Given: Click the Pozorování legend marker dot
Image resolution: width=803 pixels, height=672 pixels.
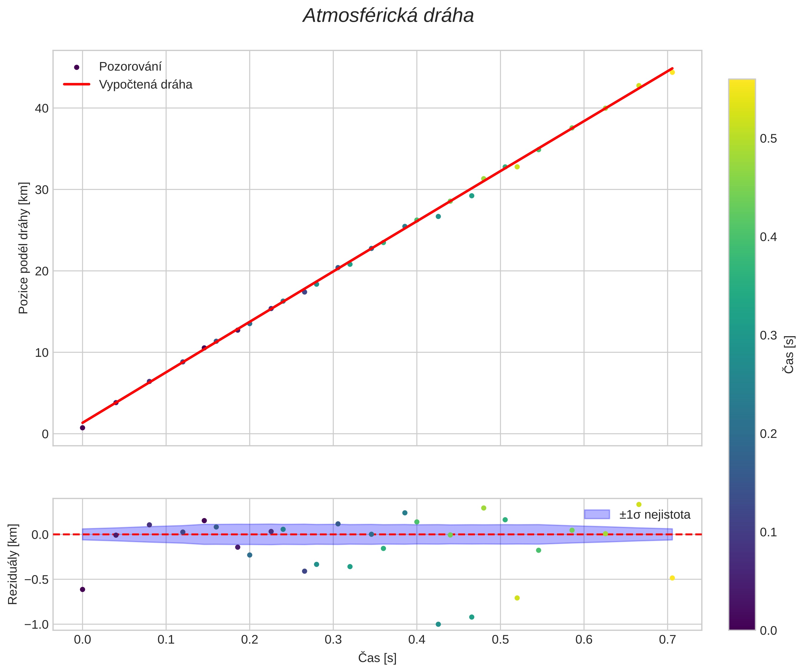Looking at the screenshot, I should tap(76, 67).
